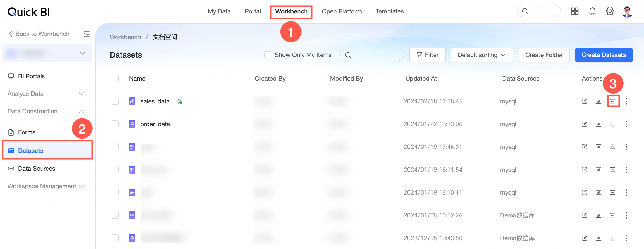Select the Workbench tab

(291, 11)
